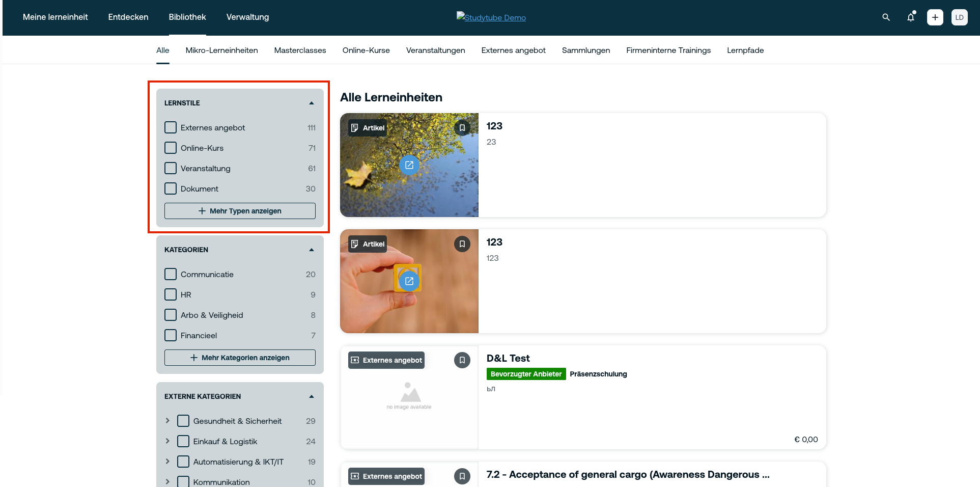
Task: Bookmark the D&L Test card
Action: pos(462,360)
